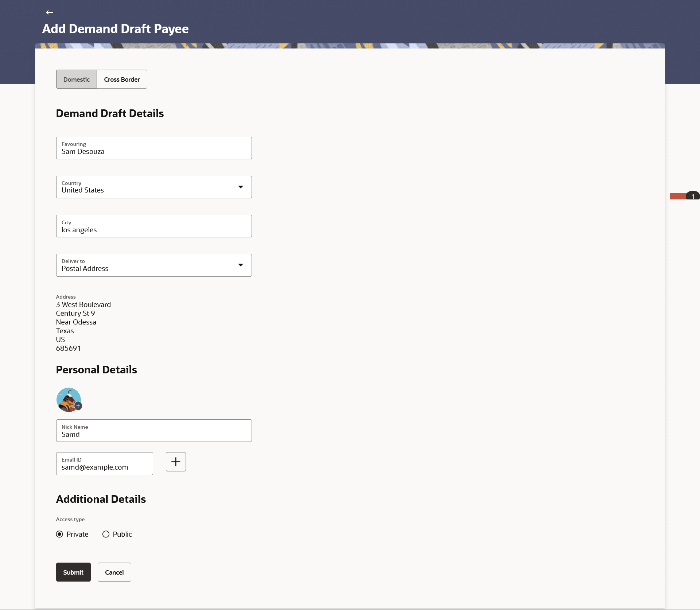
Task: Click the back arrow icon
Action: (x=50, y=12)
